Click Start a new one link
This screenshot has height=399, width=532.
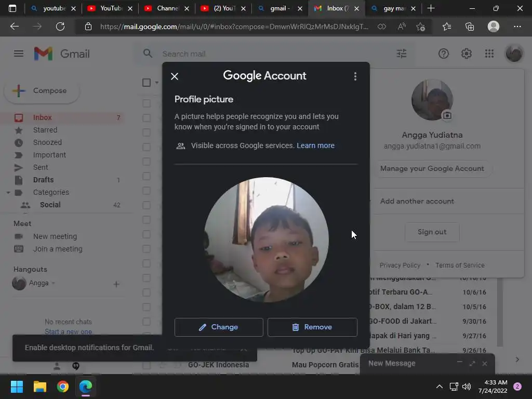(68, 332)
